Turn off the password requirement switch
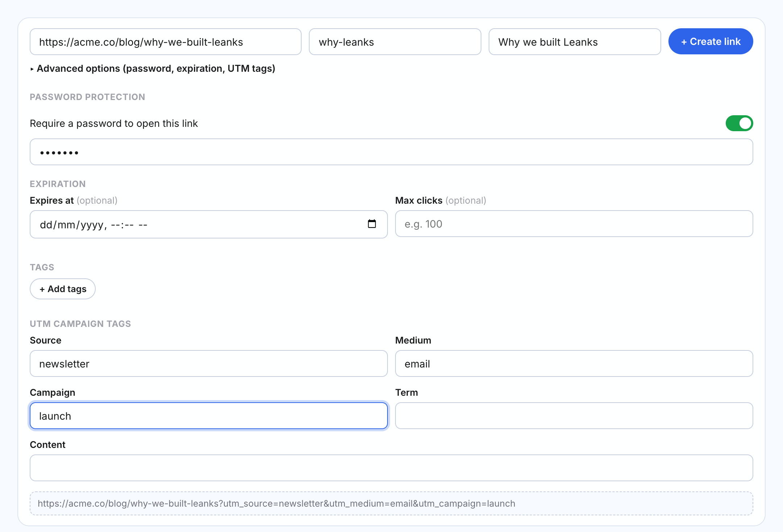Image resolution: width=783 pixels, height=532 pixels. [739, 124]
